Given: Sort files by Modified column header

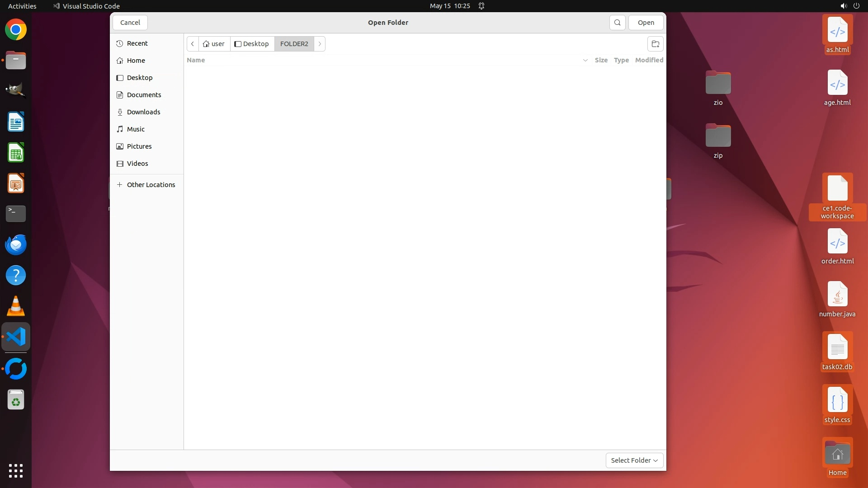Looking at the screenshot, I should pyautogui.click(x=649, y=60).
